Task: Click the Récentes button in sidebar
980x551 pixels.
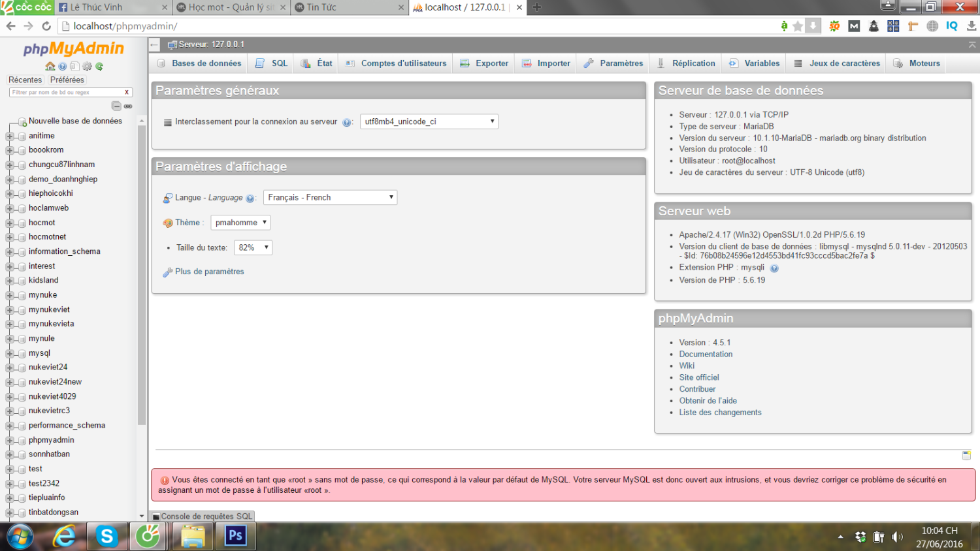Action: (25, 80)
